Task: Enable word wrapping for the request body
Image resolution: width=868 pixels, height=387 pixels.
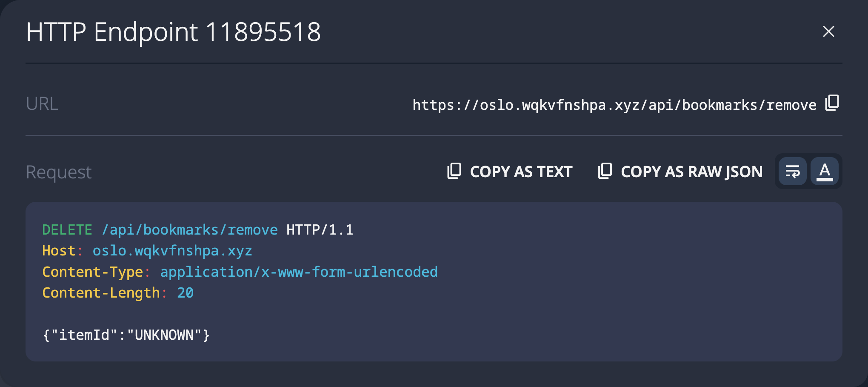Action: [792, 171]
